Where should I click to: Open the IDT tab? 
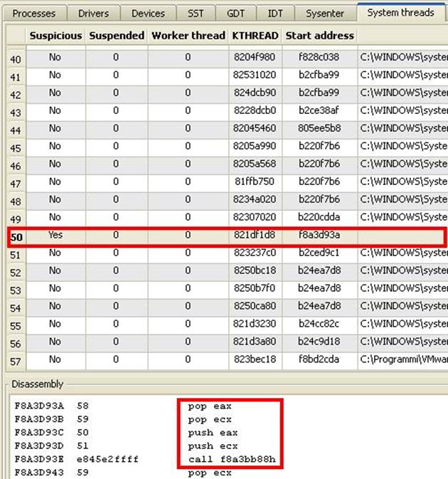[x=275, y=14]
